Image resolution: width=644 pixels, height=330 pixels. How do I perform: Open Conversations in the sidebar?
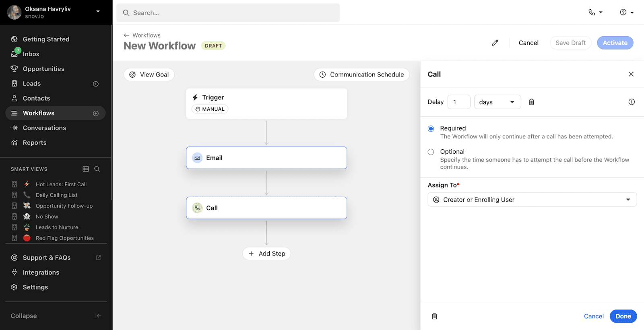(x=44, y=128)
